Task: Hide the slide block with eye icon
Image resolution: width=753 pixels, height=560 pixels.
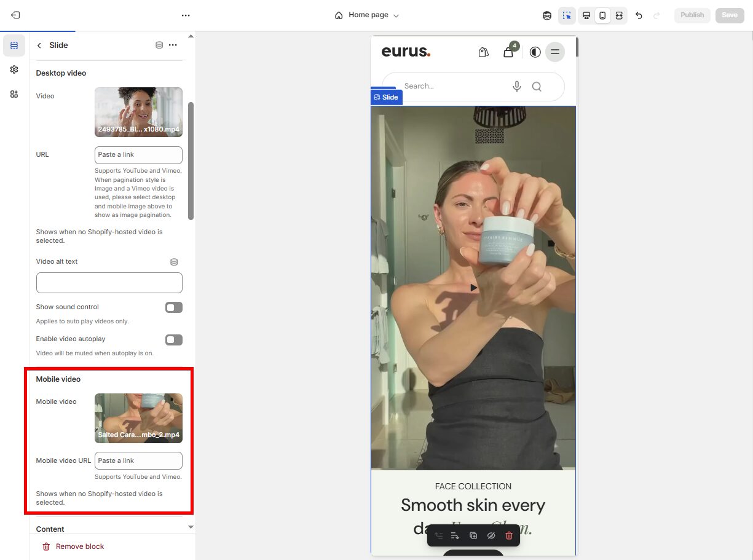Action: (491, 535)
